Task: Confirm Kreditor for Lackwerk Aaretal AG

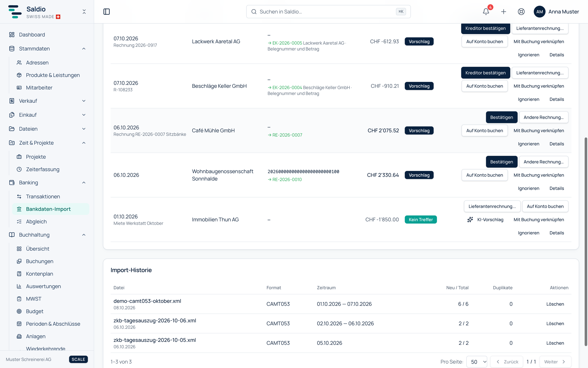Action: 485,28
